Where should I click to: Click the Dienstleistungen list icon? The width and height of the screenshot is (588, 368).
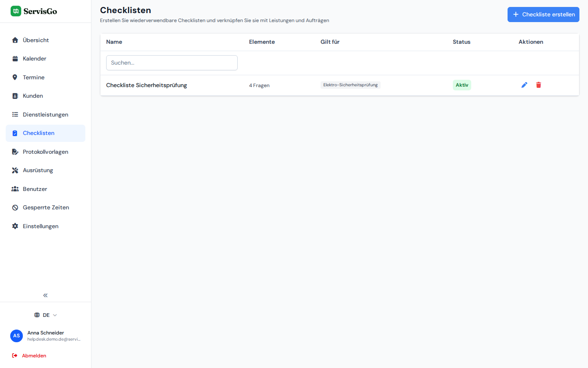(15, 114)
